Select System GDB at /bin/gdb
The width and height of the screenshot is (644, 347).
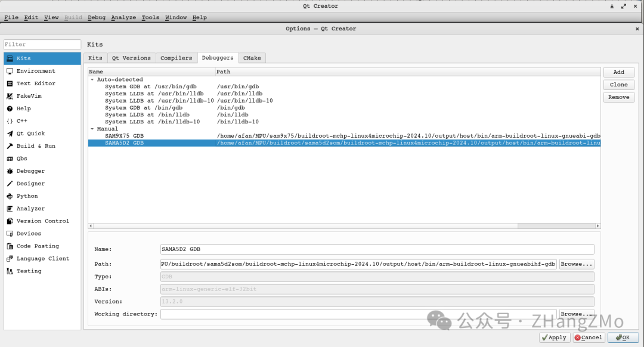[x=344, y=107]
